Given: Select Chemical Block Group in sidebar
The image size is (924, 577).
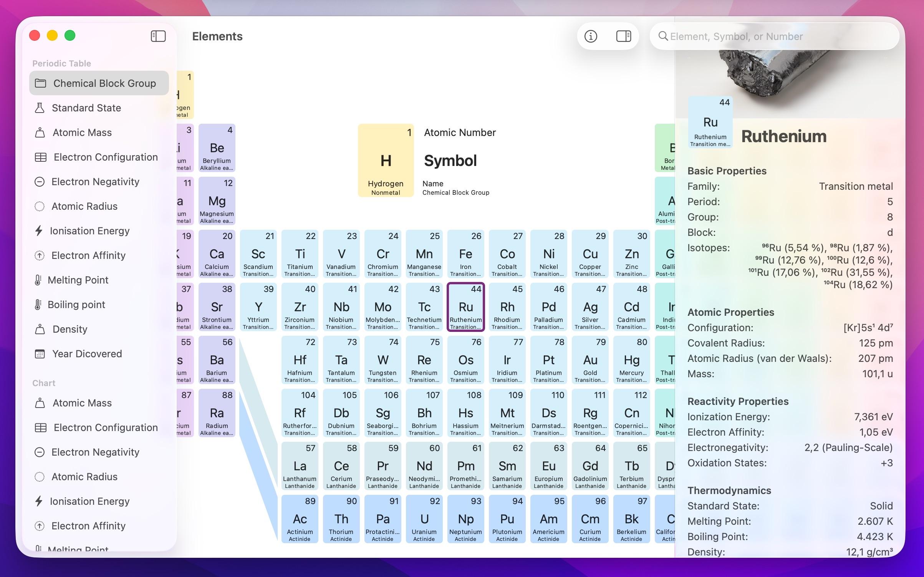Looking at the screenshot, I should click(x=99, y=83).
